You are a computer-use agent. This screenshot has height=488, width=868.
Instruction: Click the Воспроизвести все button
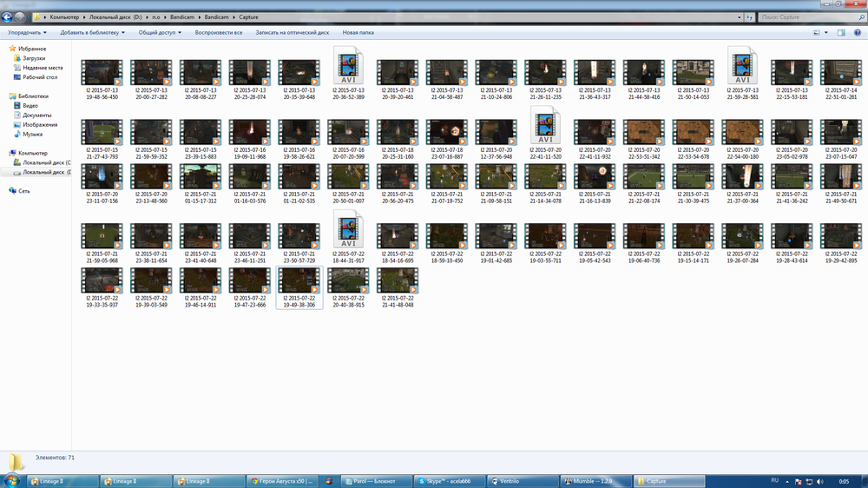pos(219,32)
